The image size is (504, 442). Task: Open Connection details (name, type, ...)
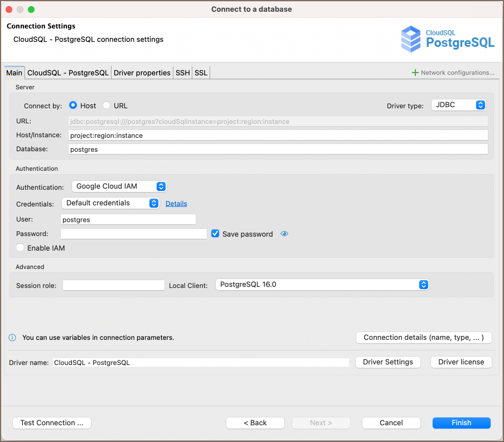pos(424,338)
